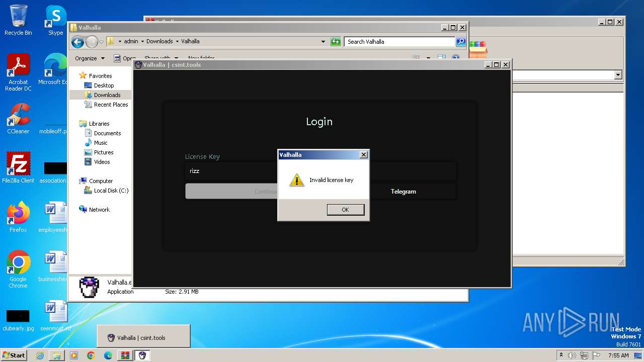Close the Valhalla error dialog
Viewport: 644px width, 362px height.
(364, 155)
